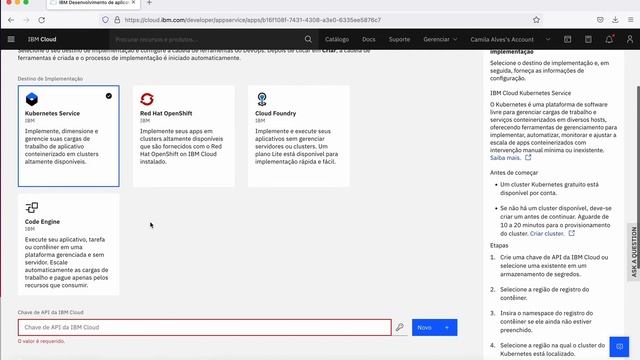
Task: Open the user profile avatar icon
Action: tap(630, 39)
